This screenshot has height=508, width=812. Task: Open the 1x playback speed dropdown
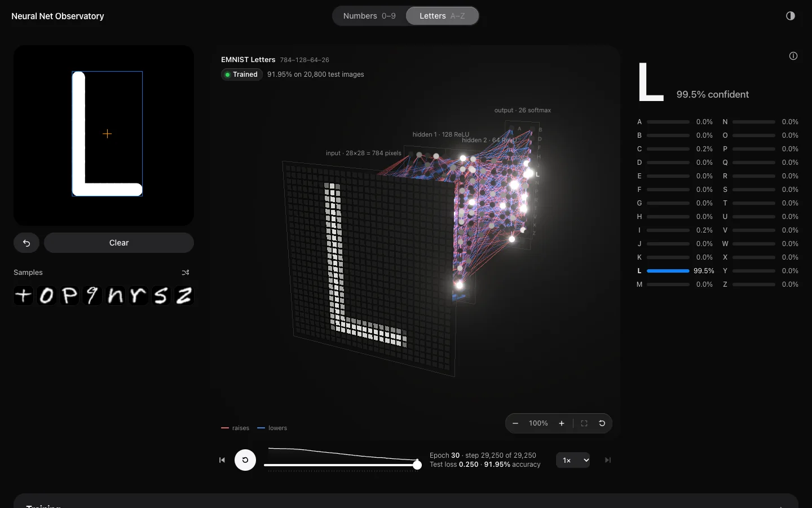[x=573, y=460]
